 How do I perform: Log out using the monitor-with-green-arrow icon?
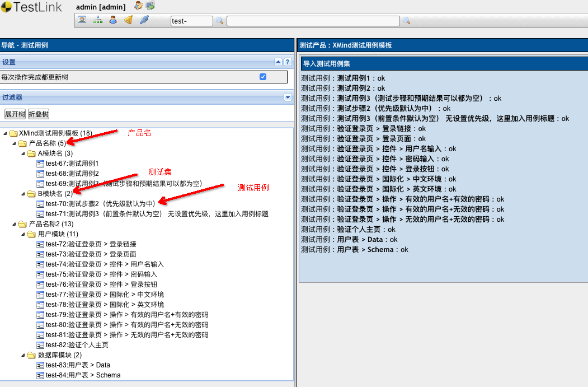click(150, 5)
